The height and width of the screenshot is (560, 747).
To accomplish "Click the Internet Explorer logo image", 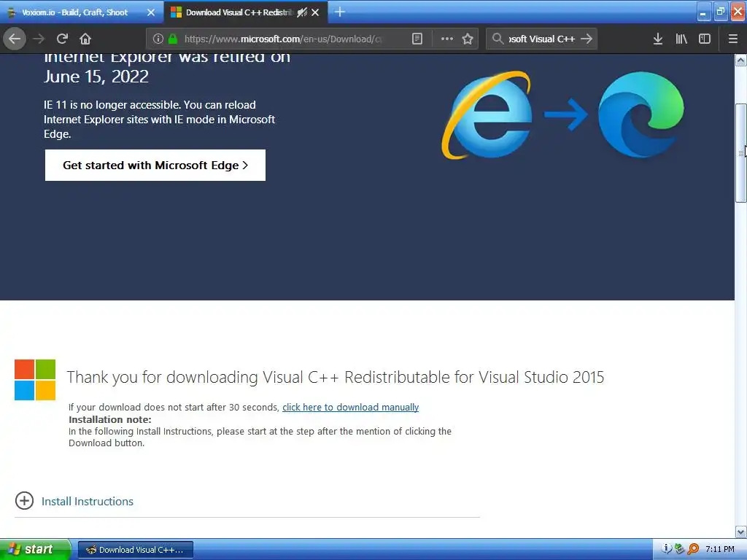I will point(487,114).
